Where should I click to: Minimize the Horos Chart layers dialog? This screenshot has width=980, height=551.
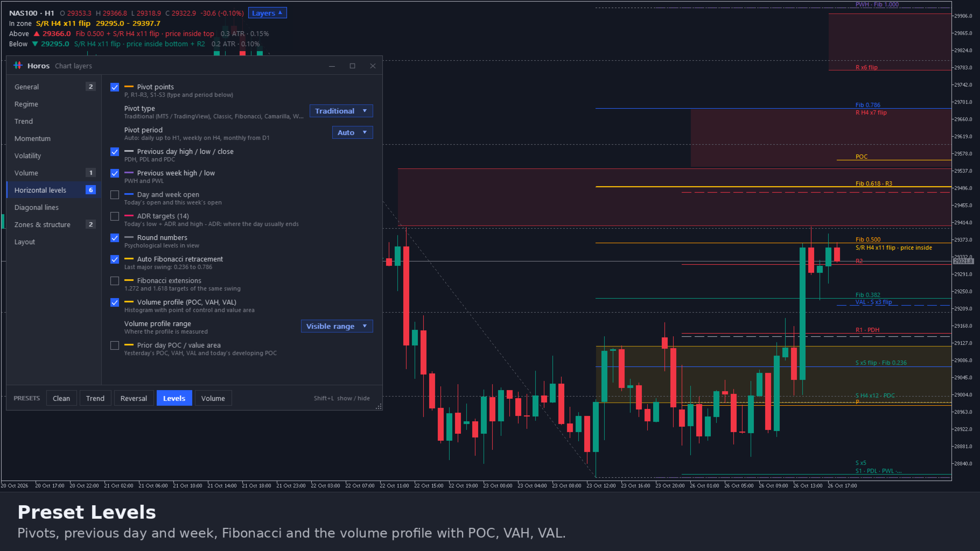[332, 66]
